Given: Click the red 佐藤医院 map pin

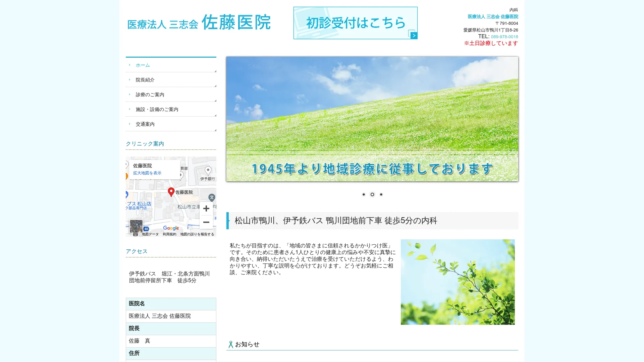Looking at the screenshot, I should tap(171, 192).
